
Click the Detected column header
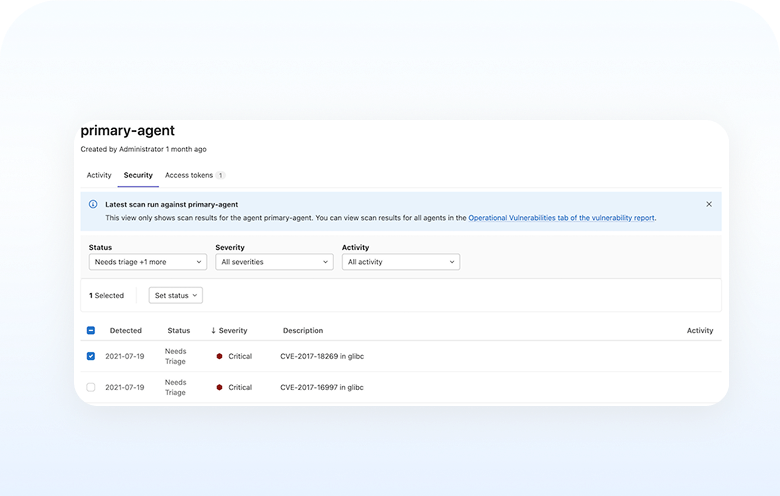point(126,330)
